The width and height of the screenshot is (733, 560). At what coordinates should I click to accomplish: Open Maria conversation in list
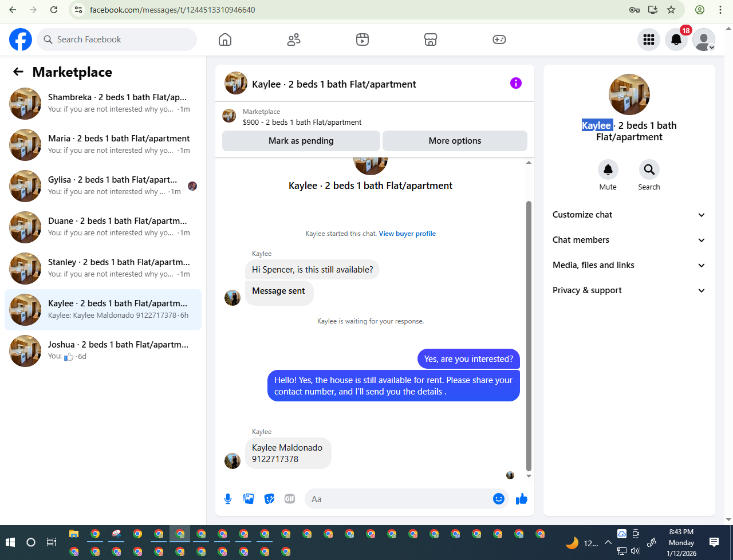[x=103, y=145]
